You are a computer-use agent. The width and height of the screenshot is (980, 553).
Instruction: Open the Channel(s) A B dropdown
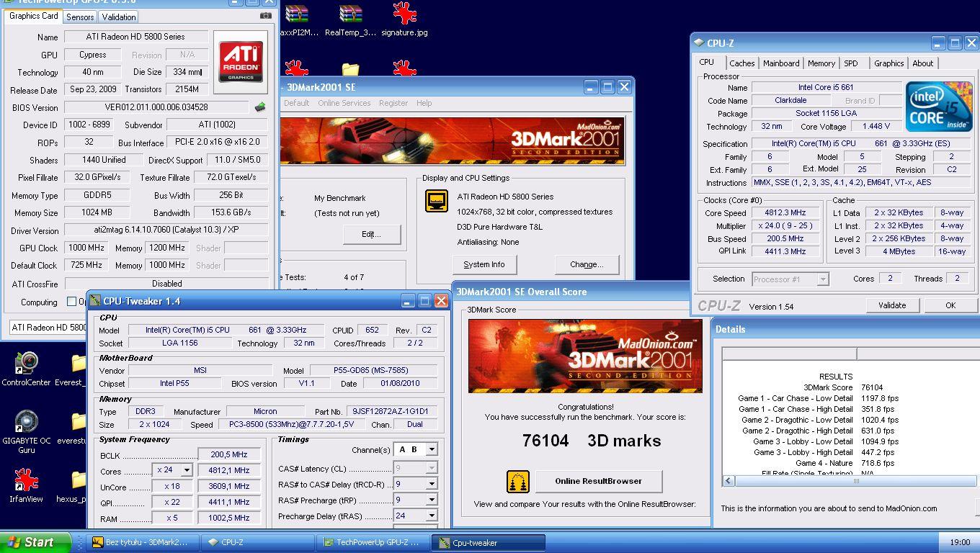tap(432, 449)
